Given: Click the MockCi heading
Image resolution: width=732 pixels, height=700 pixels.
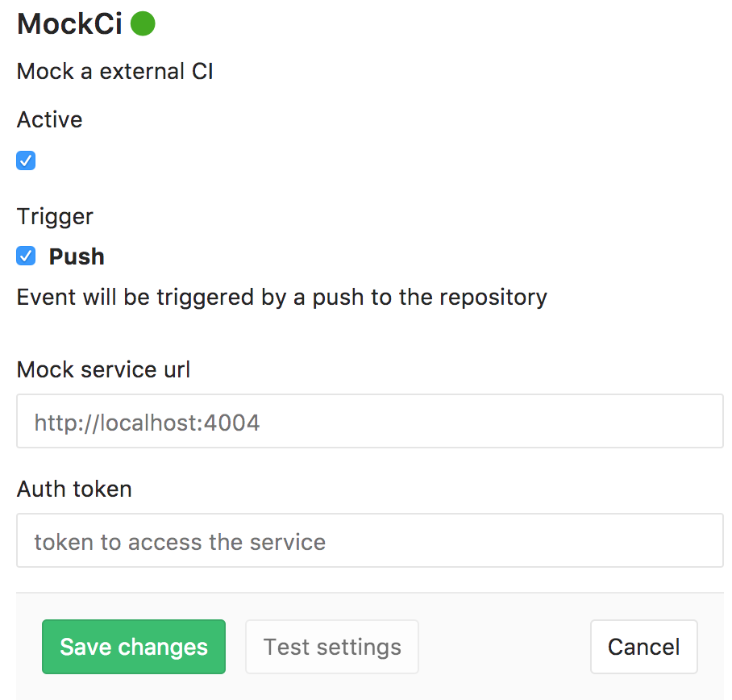Looking at the screenshot, I should point(69,24).
